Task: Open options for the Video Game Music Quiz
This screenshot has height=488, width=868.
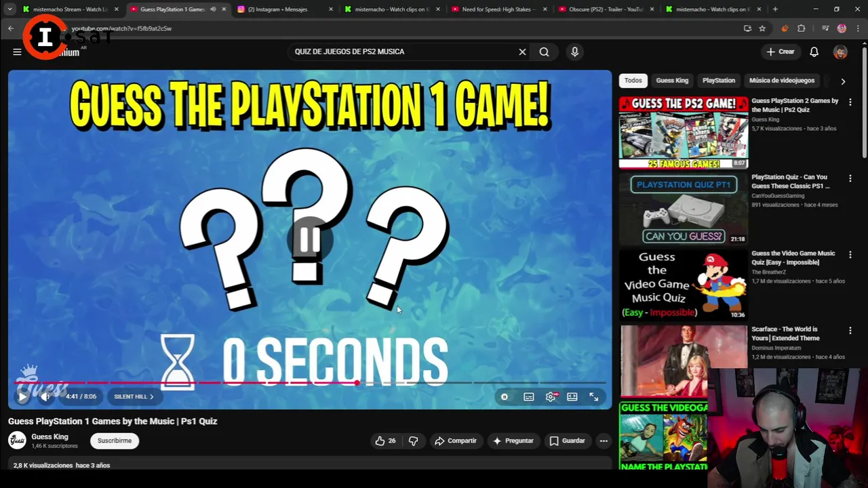Action: click(x=850, y=255)
